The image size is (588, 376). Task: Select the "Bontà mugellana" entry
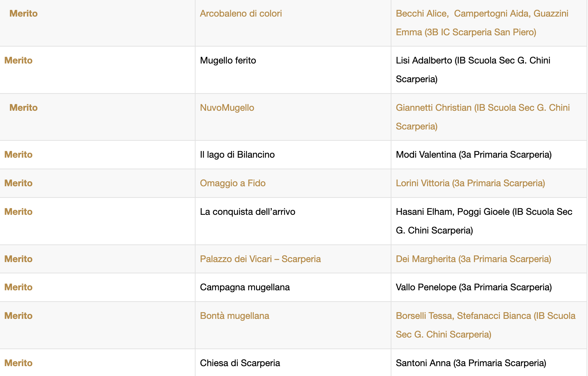tap(234, 316)
